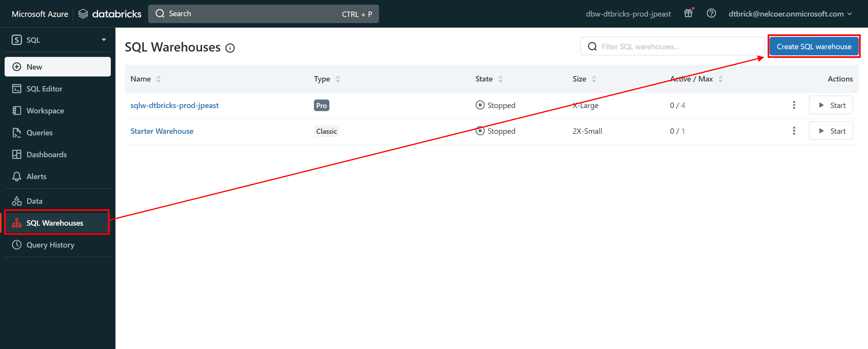Click the New button in sidebar
The height and width of the screenshot is (349, 868).
click(x=57, y=67)
